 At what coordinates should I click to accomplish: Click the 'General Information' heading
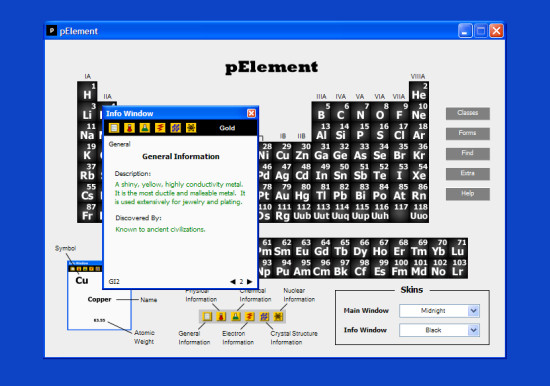[x=181, y=157]
